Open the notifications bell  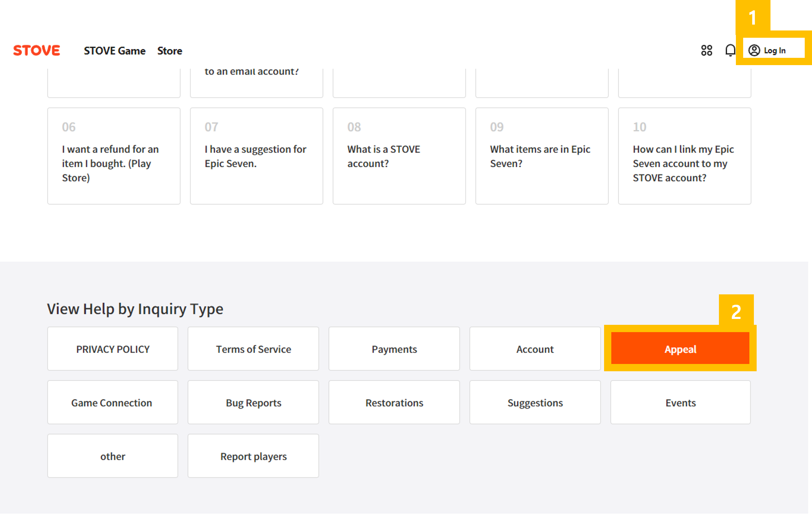(x=730, y=51)
